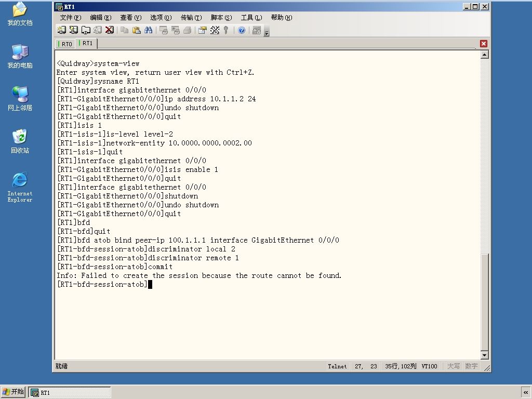Click the Paste clipboard icon

(x=137, y=30)
